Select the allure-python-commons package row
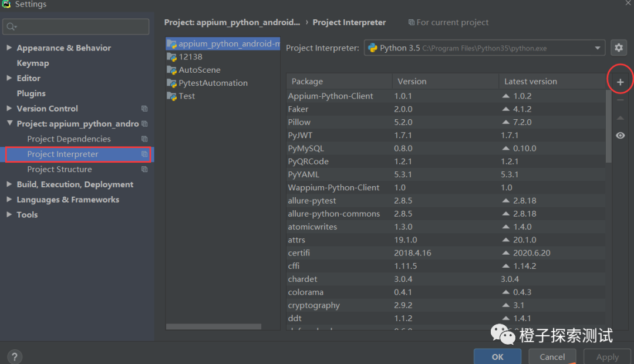 point(446,214)
